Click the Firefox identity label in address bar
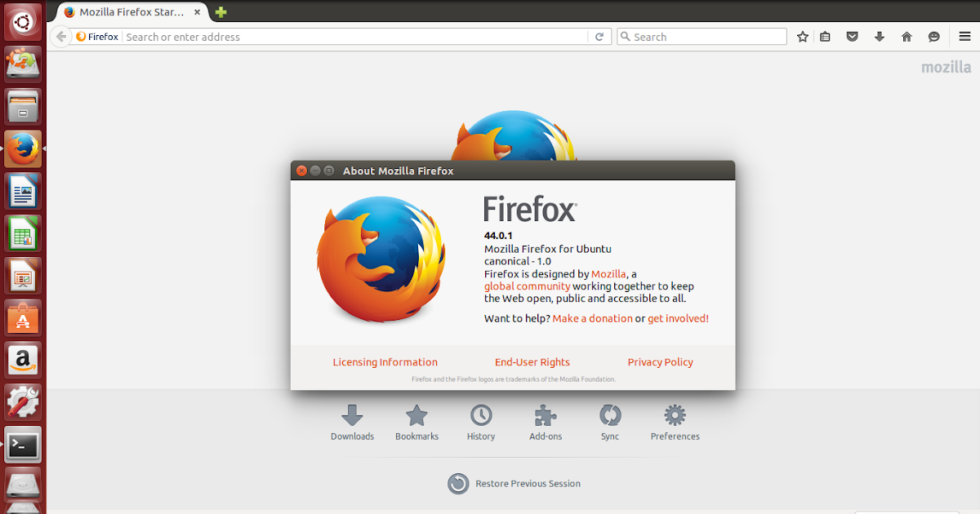Image resolution: width=980 pixels, height=514 pixels. (97, 37)
